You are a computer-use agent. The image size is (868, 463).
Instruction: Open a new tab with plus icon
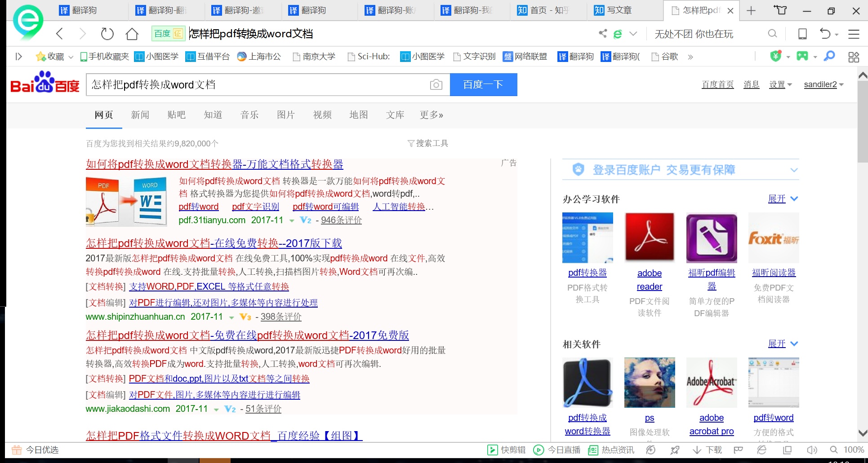(751, 10)
